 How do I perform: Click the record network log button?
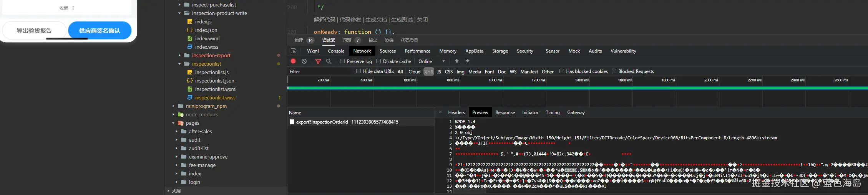coord(293,61)
